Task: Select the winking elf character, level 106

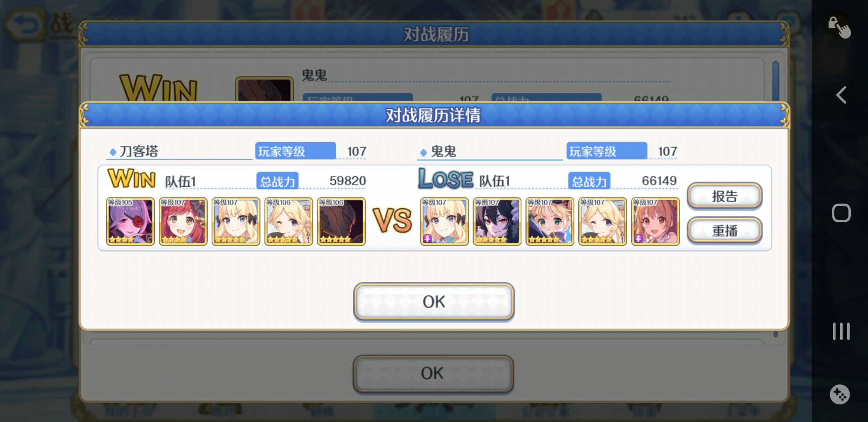Action: pyautogui.click(x=289, y=222)
